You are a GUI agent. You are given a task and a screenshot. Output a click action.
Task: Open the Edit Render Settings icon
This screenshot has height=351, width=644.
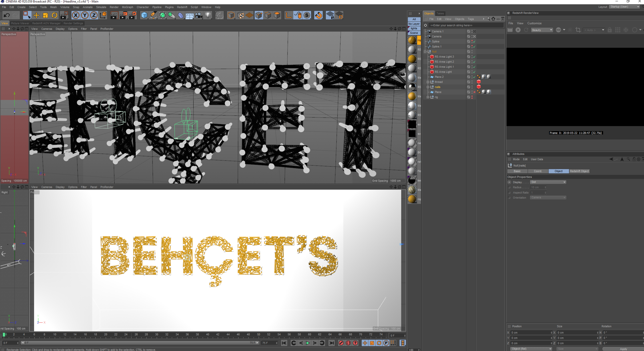point(133,15)
